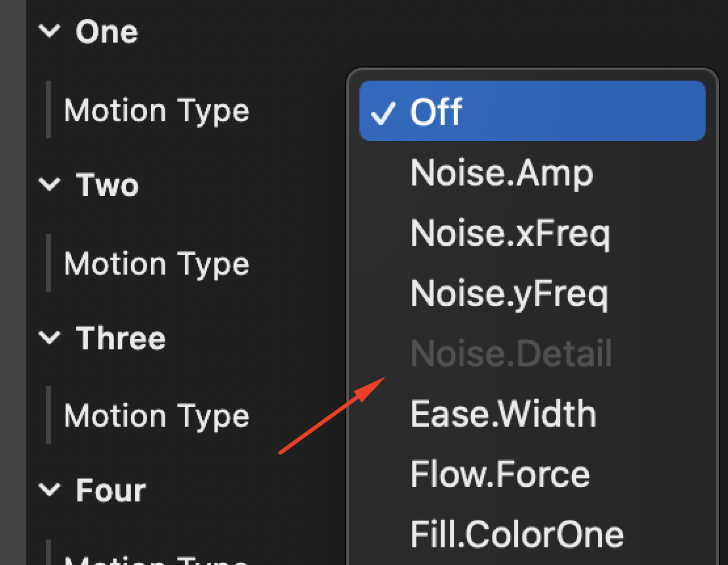
Task: Collapse the One section
Action: click(x=51, y=31)
